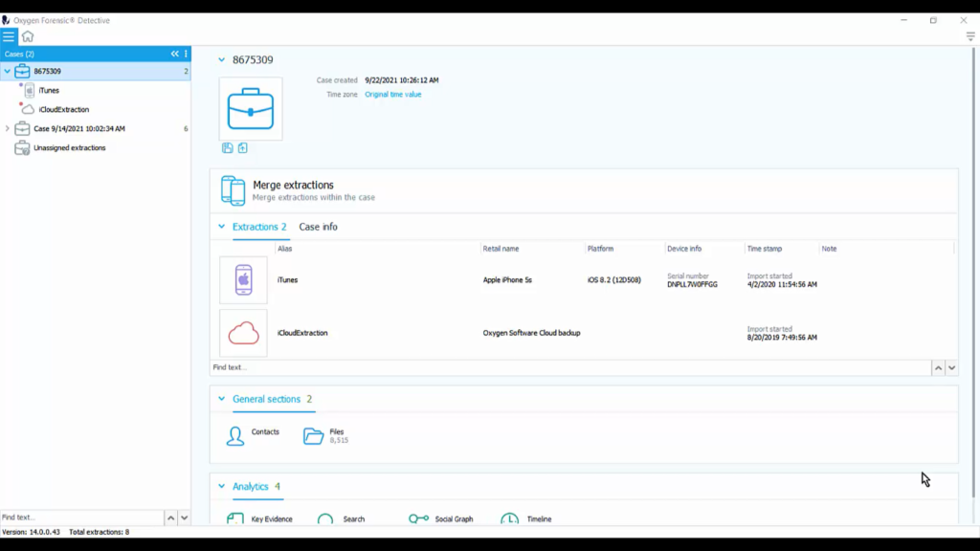Select iTunes in the case tree
The image size is (980, 551).
[x=49, y=91]
